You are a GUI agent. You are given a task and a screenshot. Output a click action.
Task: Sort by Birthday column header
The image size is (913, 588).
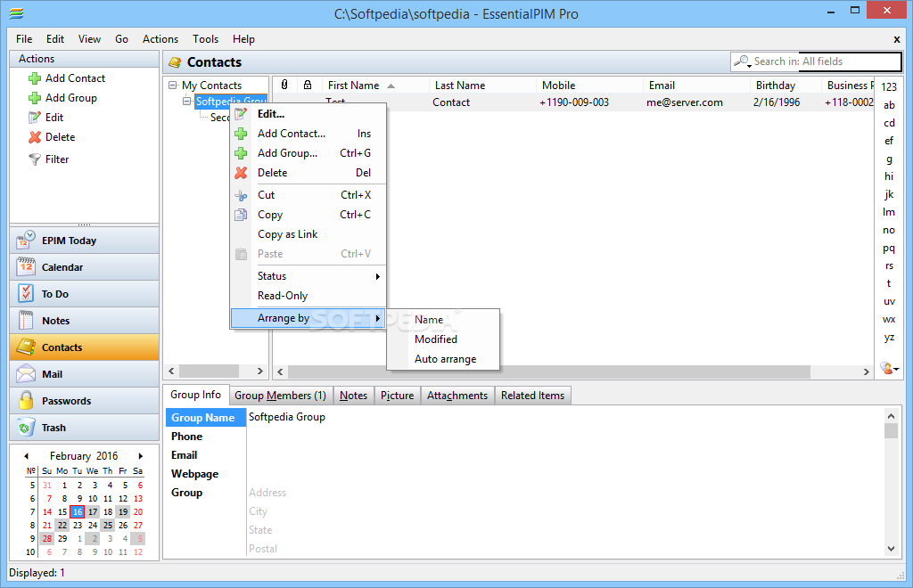(786, 86)
